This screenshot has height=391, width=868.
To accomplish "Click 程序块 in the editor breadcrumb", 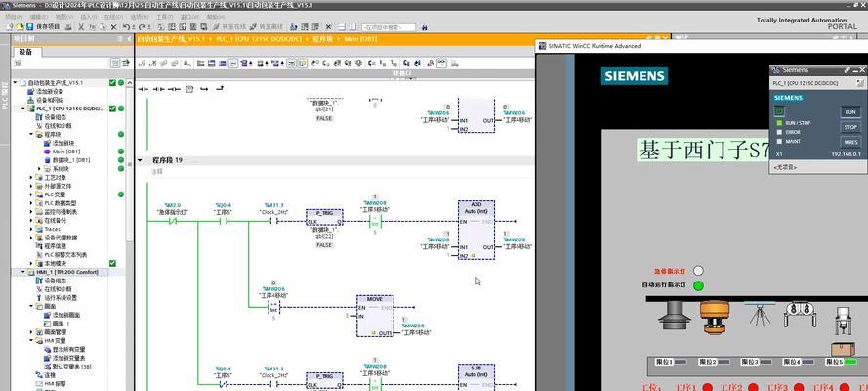I will (321, 39).
